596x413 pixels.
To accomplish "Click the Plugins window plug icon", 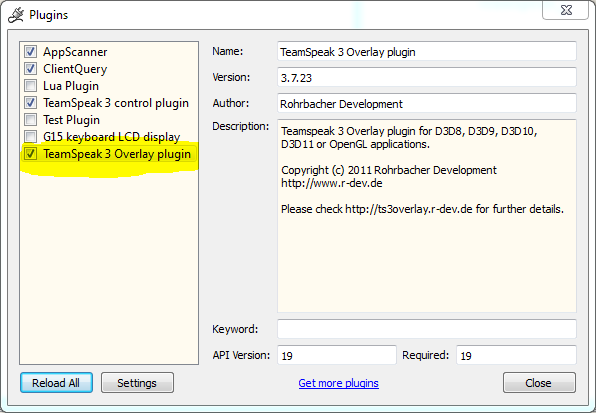I will tap(16, 15).
